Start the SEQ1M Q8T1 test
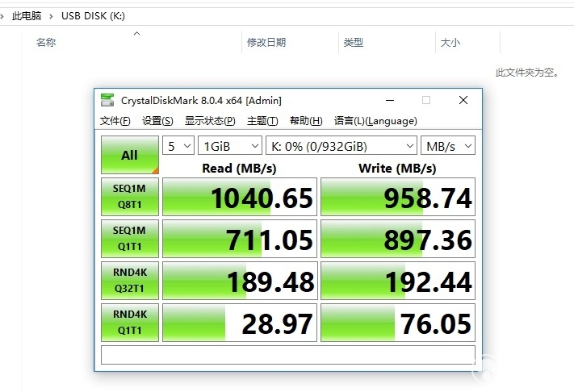The height and width of the screenshot is (392, 574). (x=130, y=197)
